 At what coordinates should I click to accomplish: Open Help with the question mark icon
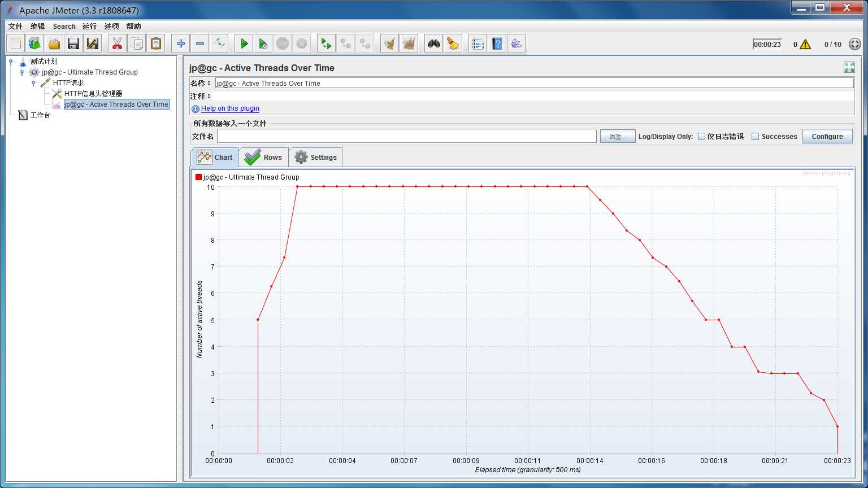click(497, 43)
